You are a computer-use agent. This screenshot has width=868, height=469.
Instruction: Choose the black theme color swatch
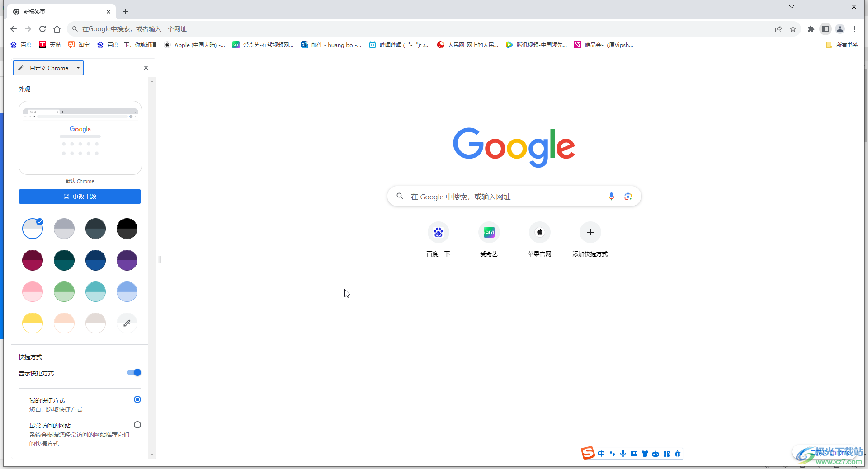[x=127, y=229]
